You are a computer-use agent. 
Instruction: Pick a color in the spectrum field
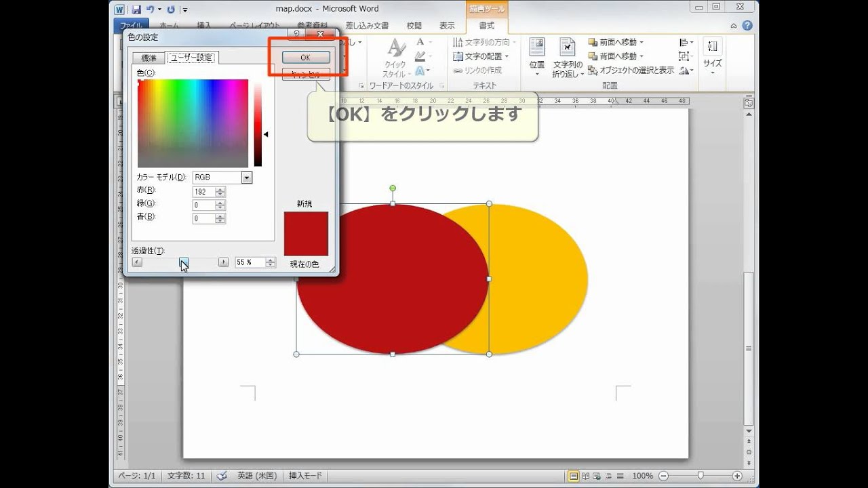click(x=193, y=123)
